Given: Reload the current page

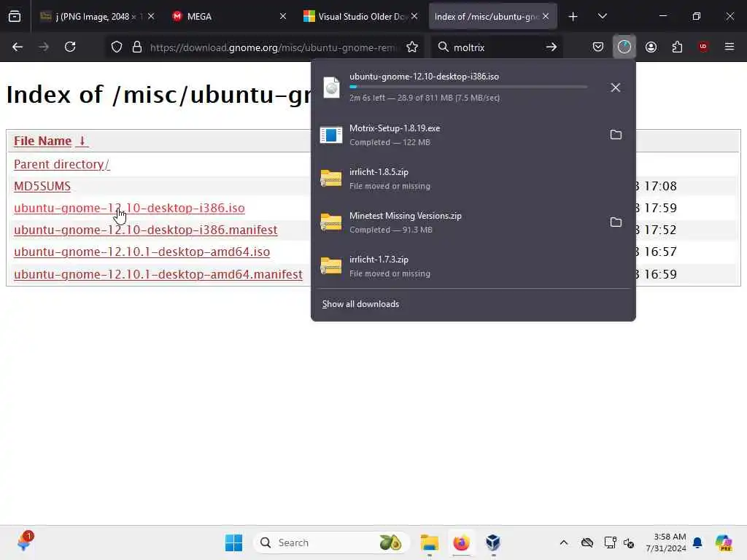Looking at the screenshot, I should coord(70,47).
